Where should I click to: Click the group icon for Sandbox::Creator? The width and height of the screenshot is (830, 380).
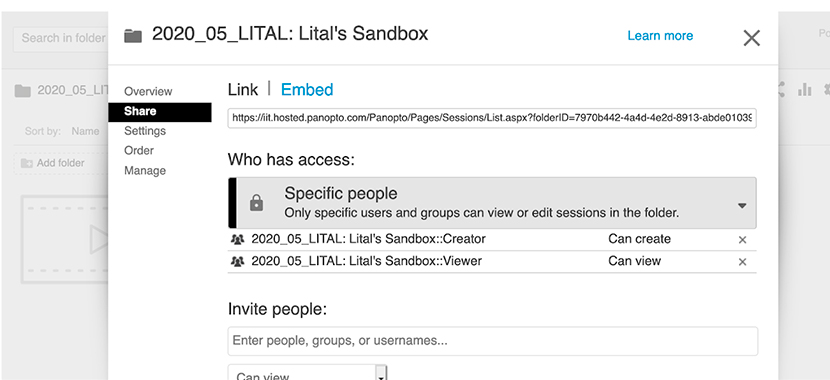pyautogui.click(x=238, y=239)
